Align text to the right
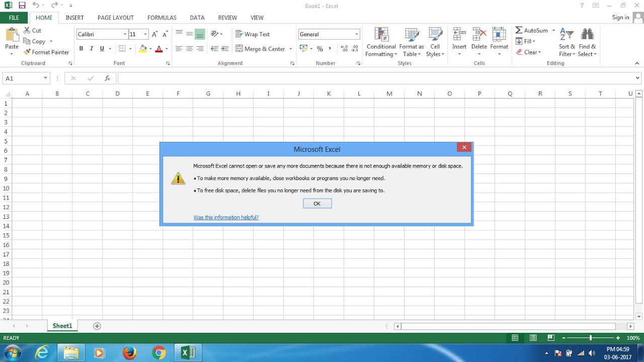The image size is (644, 362). point(200,49)
